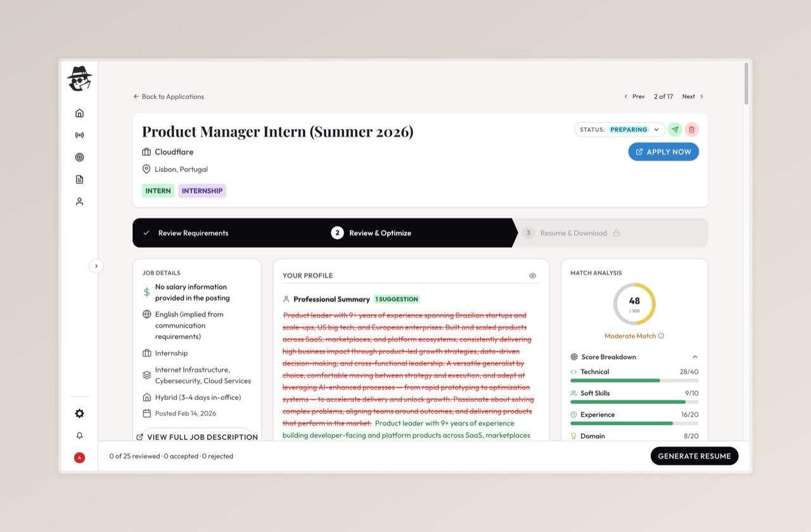Go to Next application
The width and height of the screenshot is (811, 532).
pos(693,97)
